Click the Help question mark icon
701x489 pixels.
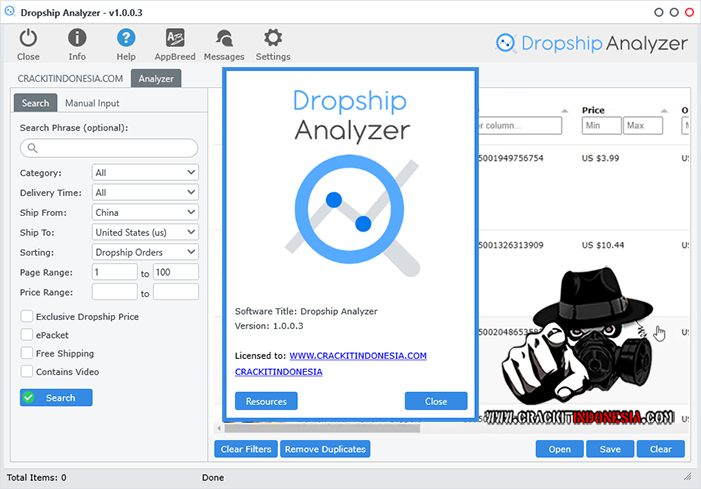(126, 39)
